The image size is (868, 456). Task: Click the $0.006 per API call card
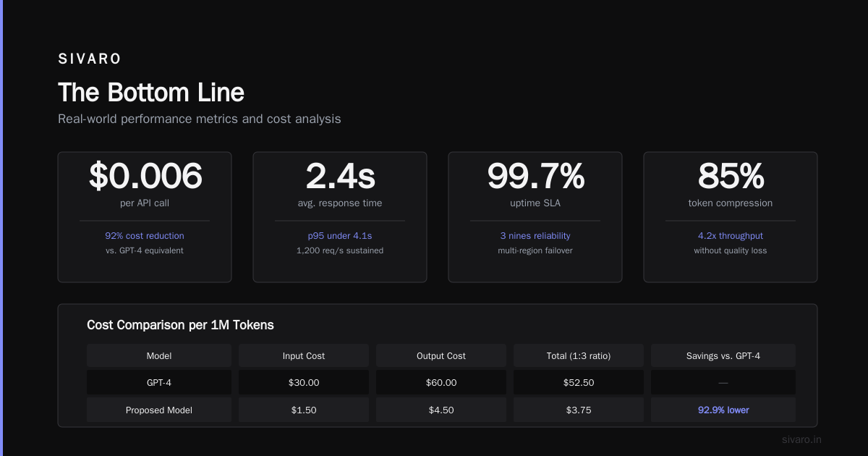pyautogui.click(x=145, y=216)
